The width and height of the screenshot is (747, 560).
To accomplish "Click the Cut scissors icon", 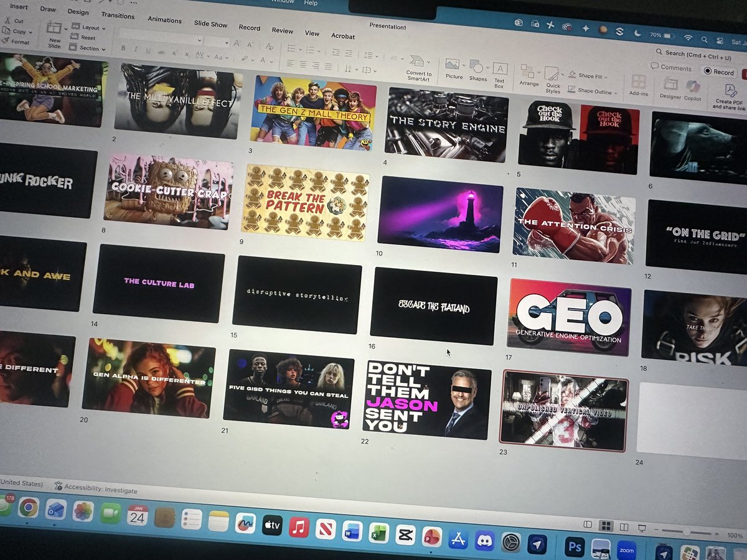I will tap(6, 21).
